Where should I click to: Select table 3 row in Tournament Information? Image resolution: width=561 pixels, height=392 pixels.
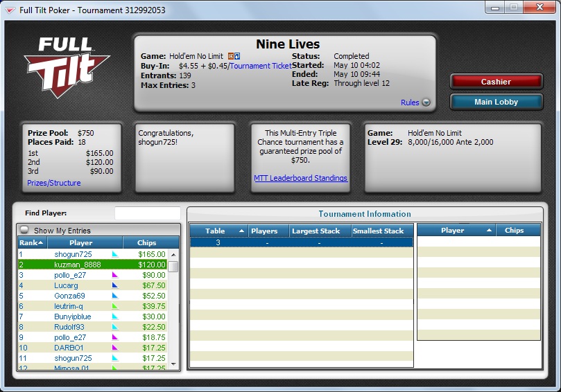[301, 242]
